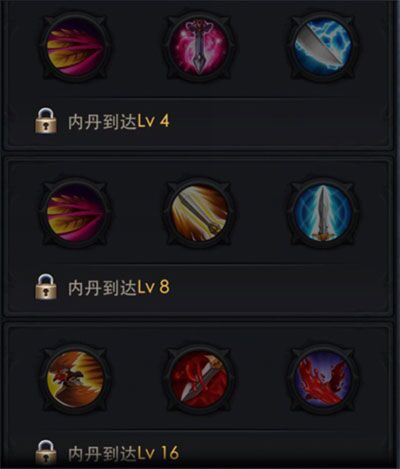Click the yellow Lv 4 level label
400x469 pixels.
tap(154, 121)
